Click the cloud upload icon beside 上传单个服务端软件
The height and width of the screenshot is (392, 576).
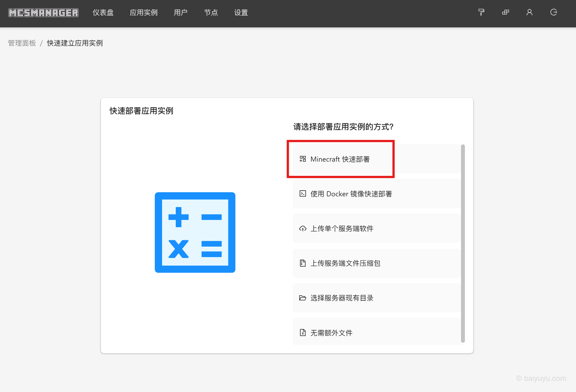click(x=302, y=228)
